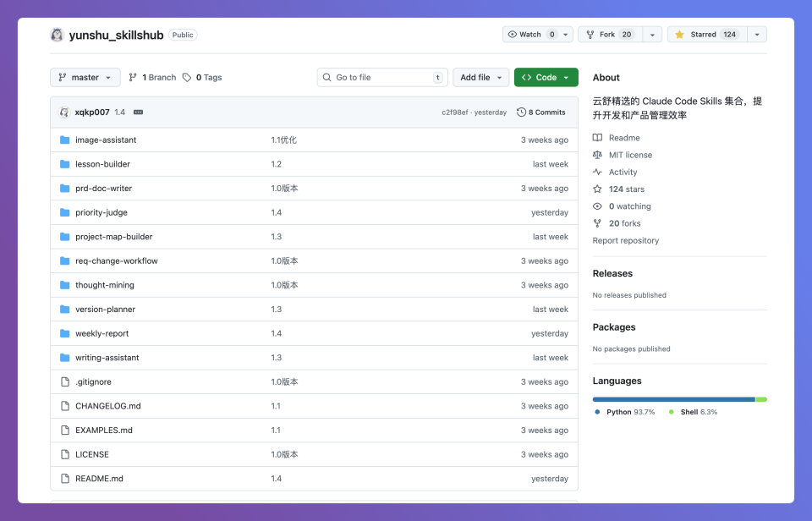The width and height of the screenshot is (812, 521).
Task: Click the xqkp007 commit author avatar
Action: click(x=64, y=112)
